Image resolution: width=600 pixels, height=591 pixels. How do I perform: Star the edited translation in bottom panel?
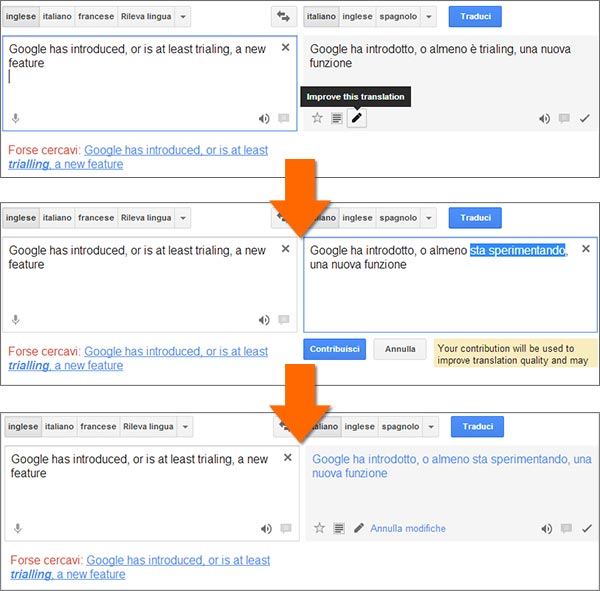pos(320,528)
